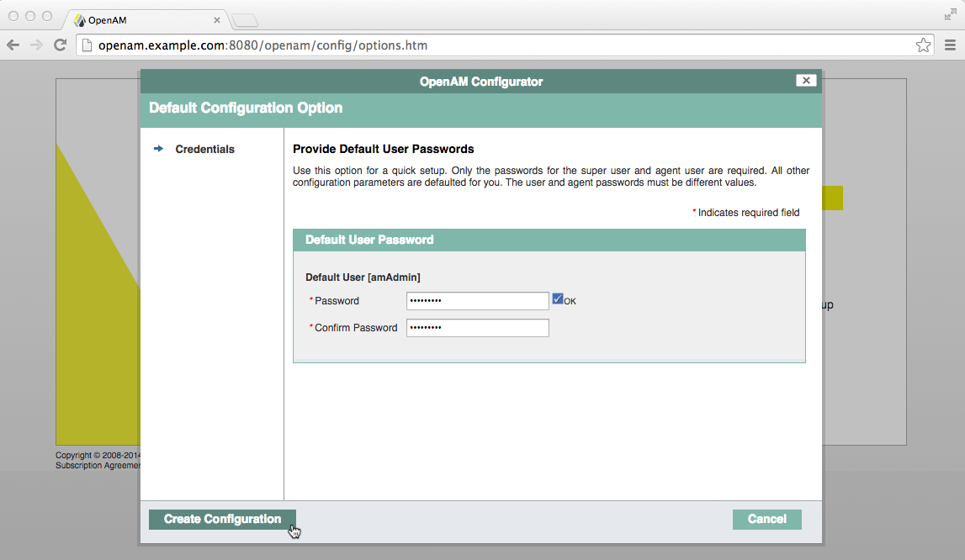The image size is (965, 560).
Task: Cancel the configuration dialog
Action: (x=766, y=520)
